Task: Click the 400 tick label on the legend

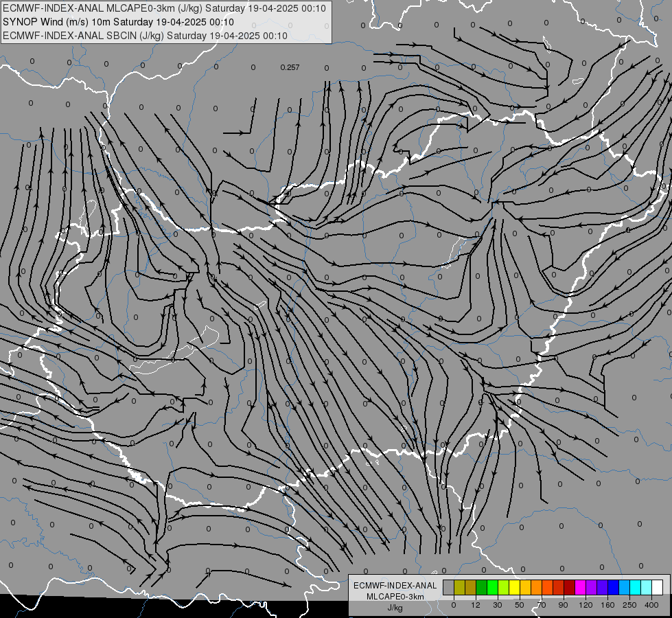Action: click(x=651, y=605)
